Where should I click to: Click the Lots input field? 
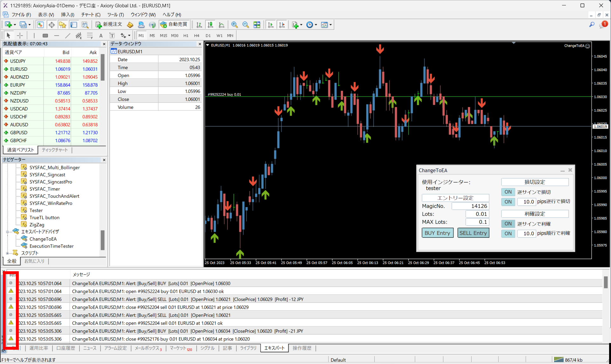tap(477, 214)
